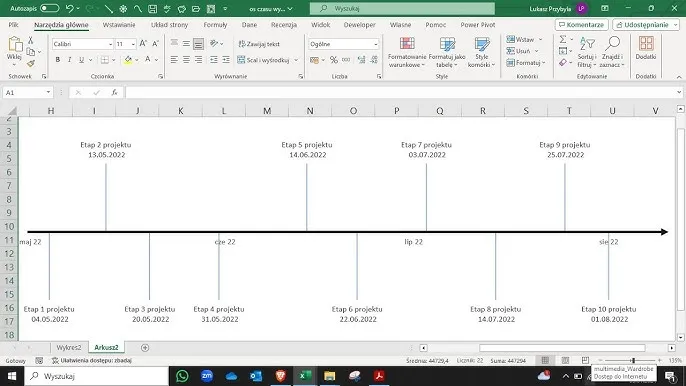
Task: Toggle the Autozapis switch
Action: point(49,8)
